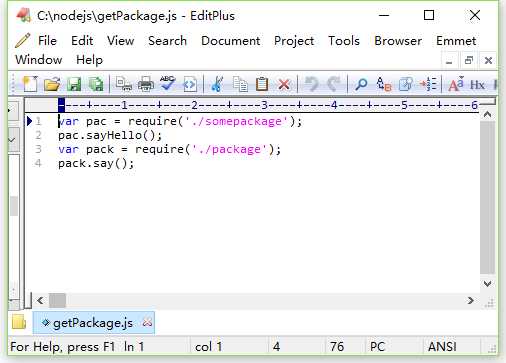Close getPackage.js tab with its X
Screen dimensions: 506x363
point(147,322)
